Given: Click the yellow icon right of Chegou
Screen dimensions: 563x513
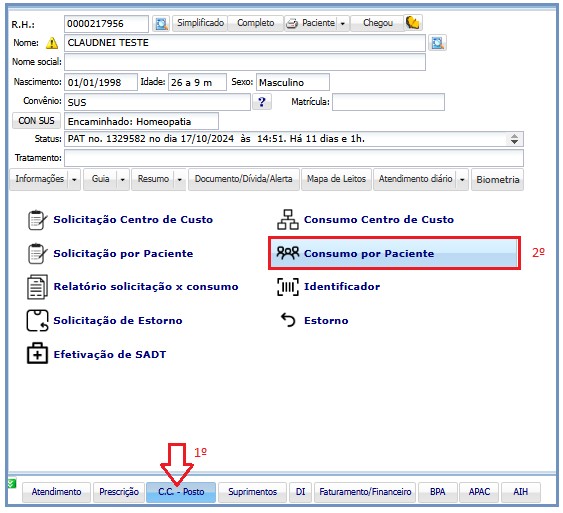Looking at the screenshot, I should [x=413, y=23].
